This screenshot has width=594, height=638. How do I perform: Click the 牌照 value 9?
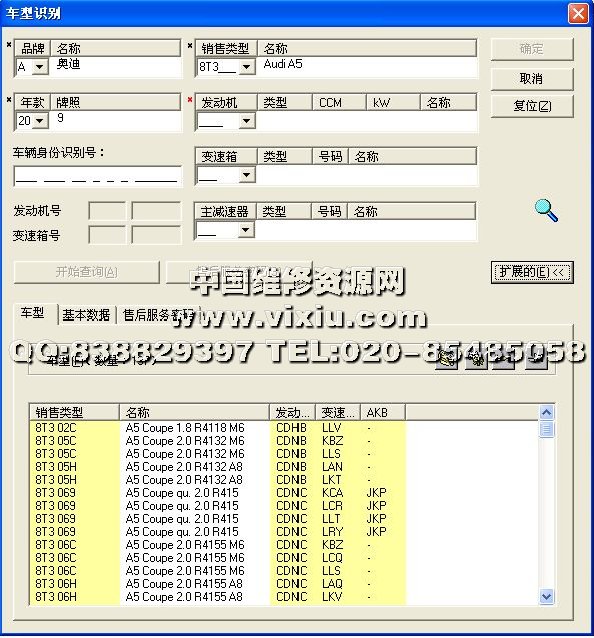coord(60,118)
